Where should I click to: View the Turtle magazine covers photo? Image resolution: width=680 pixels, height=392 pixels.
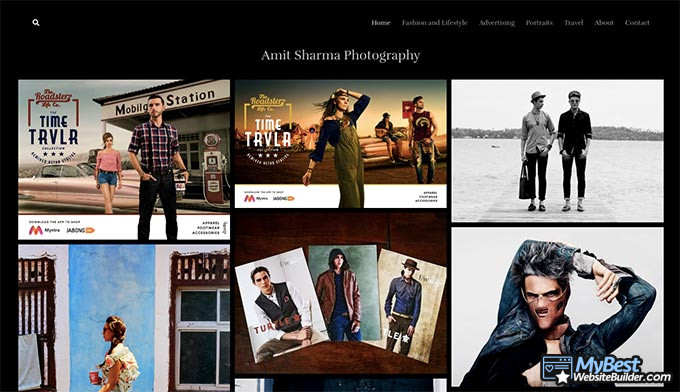340,294
